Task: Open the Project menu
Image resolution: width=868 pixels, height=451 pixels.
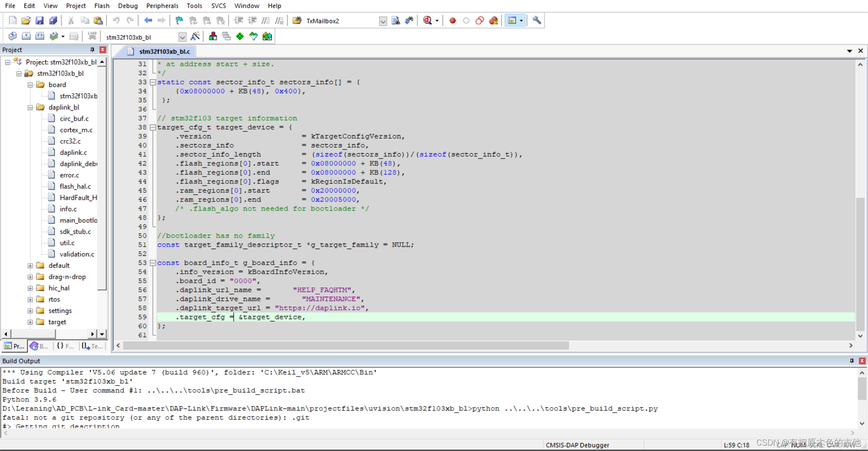Action: coord(75,6)
